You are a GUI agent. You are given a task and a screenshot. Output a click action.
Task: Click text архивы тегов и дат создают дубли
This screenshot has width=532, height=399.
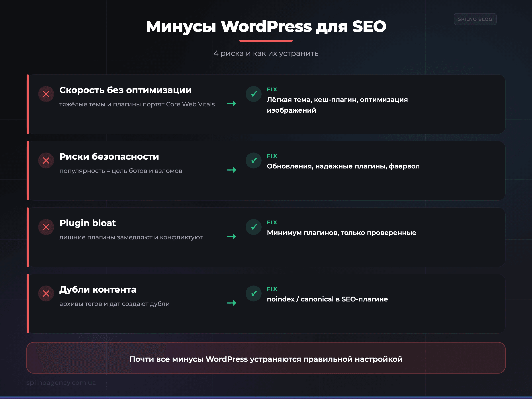(x=114, y=304)
